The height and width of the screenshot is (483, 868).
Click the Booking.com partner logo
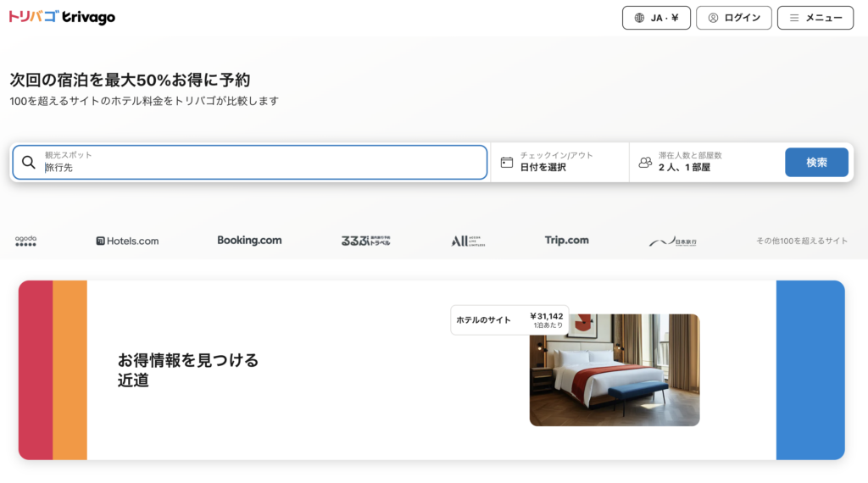coord(249,241)
